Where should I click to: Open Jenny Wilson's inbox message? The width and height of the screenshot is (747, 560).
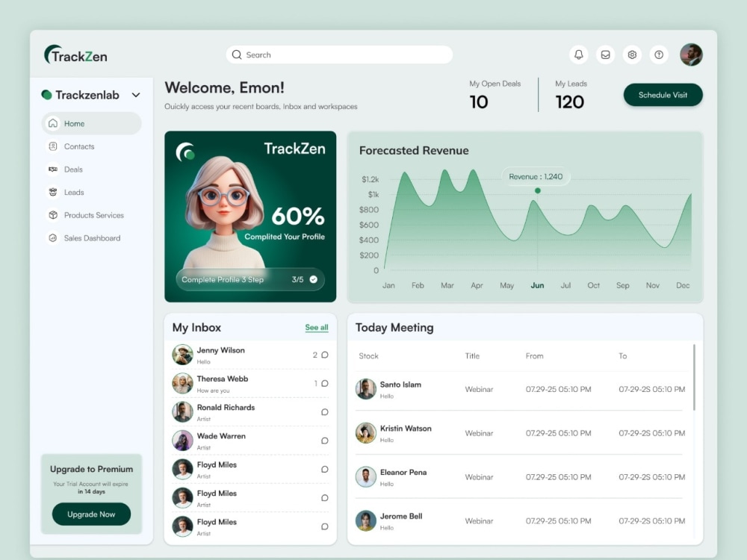click(250, 355)
